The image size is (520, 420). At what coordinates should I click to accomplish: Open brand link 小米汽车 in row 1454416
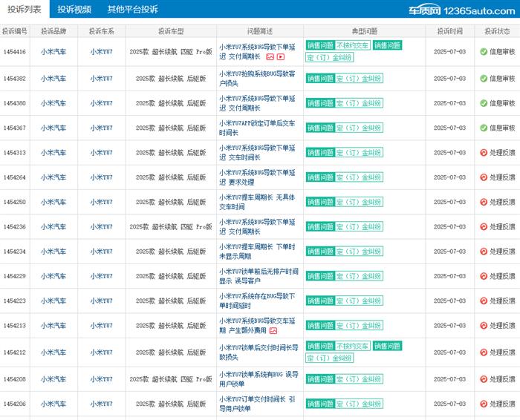[53, 52]
